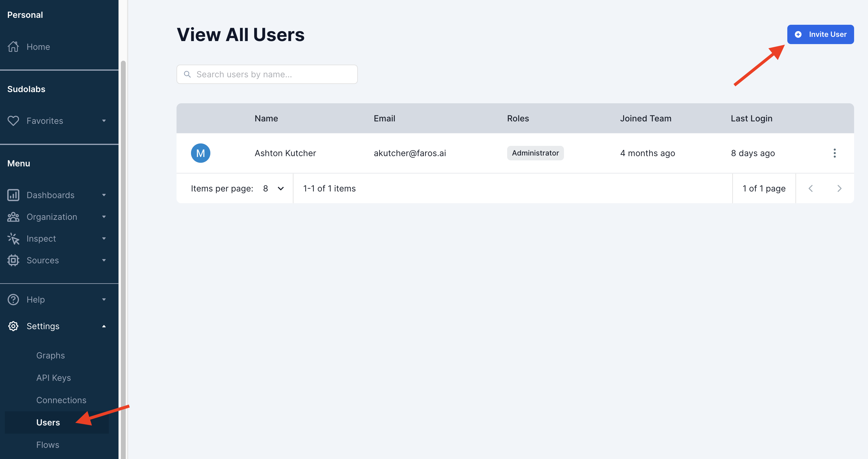This screenshot has width=868, height=459.
Task: Select Flows in Settings submenu
Action: click(x=47, y=445)
